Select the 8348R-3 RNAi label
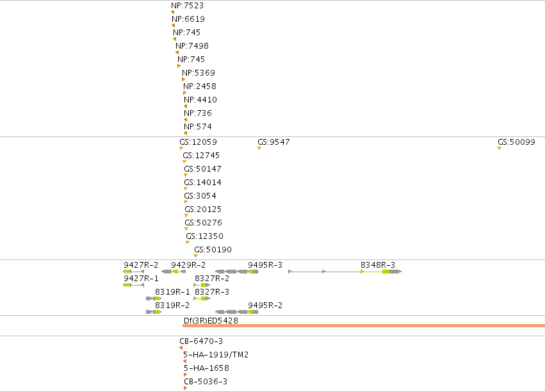This screenshot has height=392, width=545. point(378,265)
